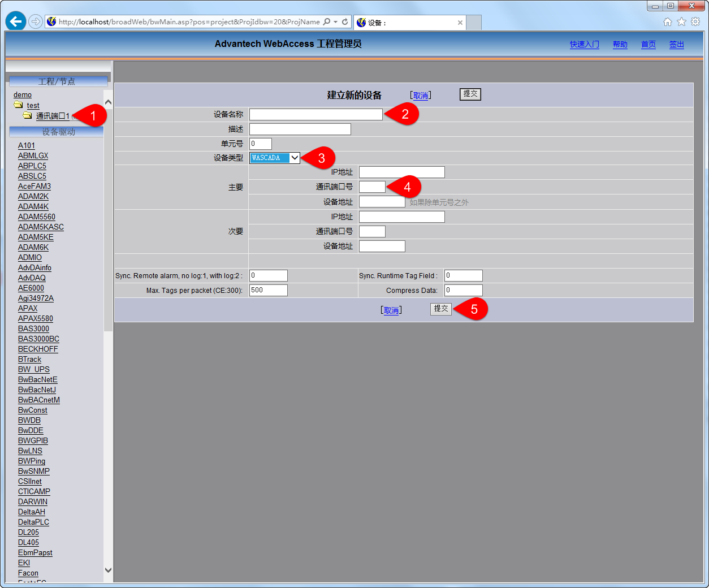Click the refresh icon in address bar
Screen dimensions: 709x588
pyautogui.click(x=345, y=22)
